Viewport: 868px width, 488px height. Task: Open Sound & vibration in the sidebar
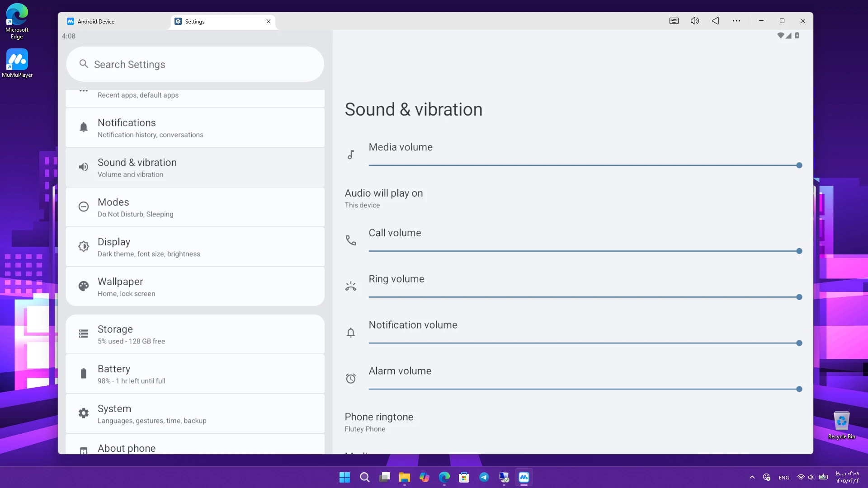point(195,168)
